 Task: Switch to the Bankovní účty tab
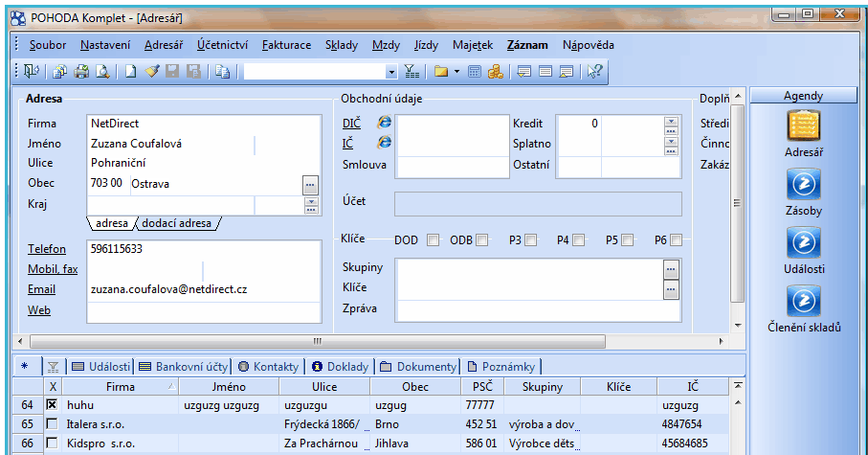click(x=184, y=367)
